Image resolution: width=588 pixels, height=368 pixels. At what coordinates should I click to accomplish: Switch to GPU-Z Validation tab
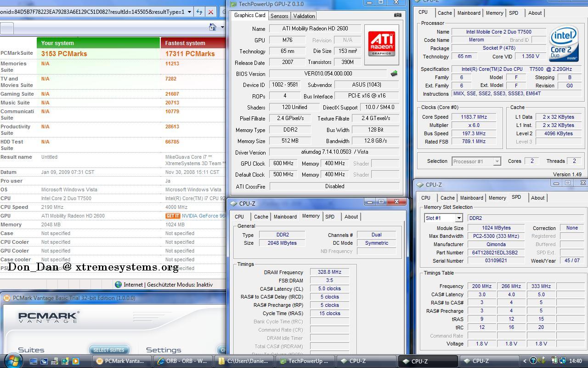tap(304, 16)
